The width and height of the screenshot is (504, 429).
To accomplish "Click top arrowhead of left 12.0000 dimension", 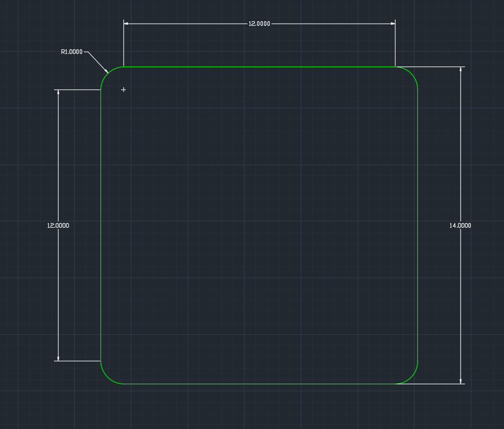I will [58, 92].
